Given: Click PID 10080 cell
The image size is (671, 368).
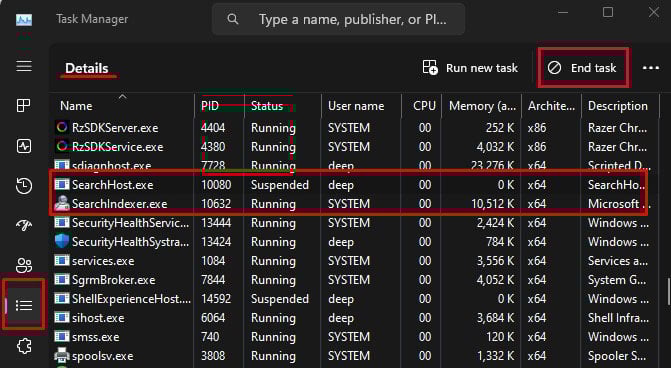Looking at the screenshot, I should pos(216,185).
